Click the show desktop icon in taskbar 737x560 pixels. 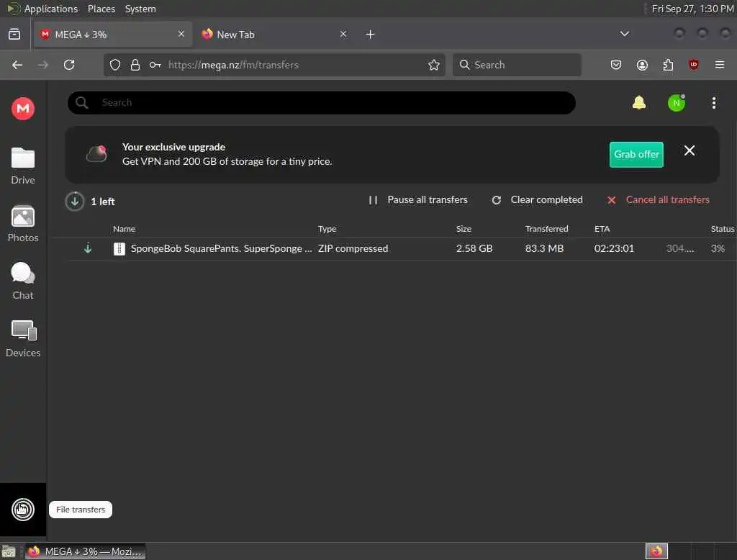pyautogui.click(x=9, y=551)
